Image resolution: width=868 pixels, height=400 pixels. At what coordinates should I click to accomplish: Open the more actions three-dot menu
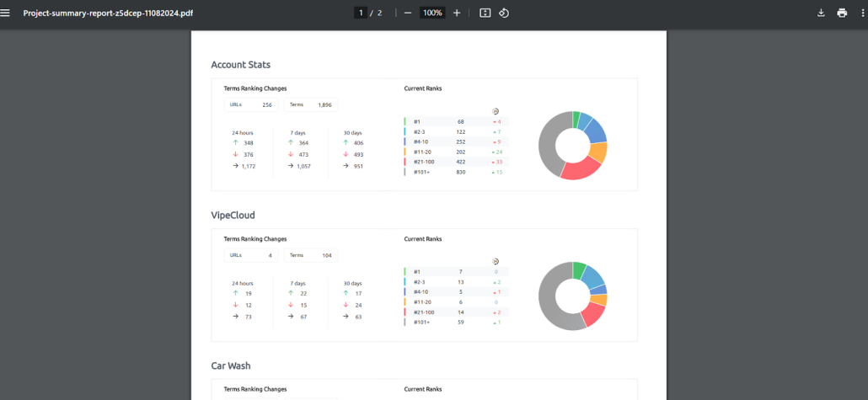coord(863,13)
